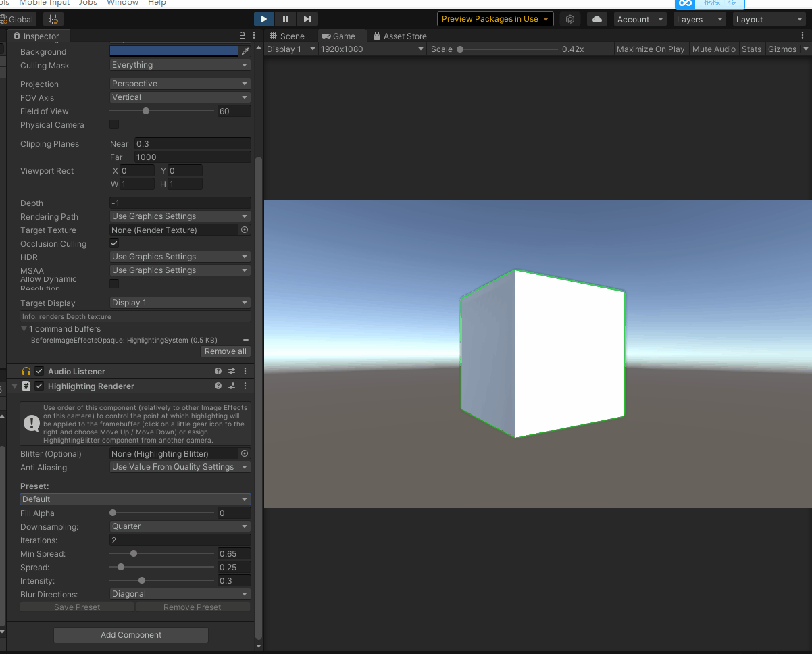Open the Audio Listener help icon

click(218, 371)
